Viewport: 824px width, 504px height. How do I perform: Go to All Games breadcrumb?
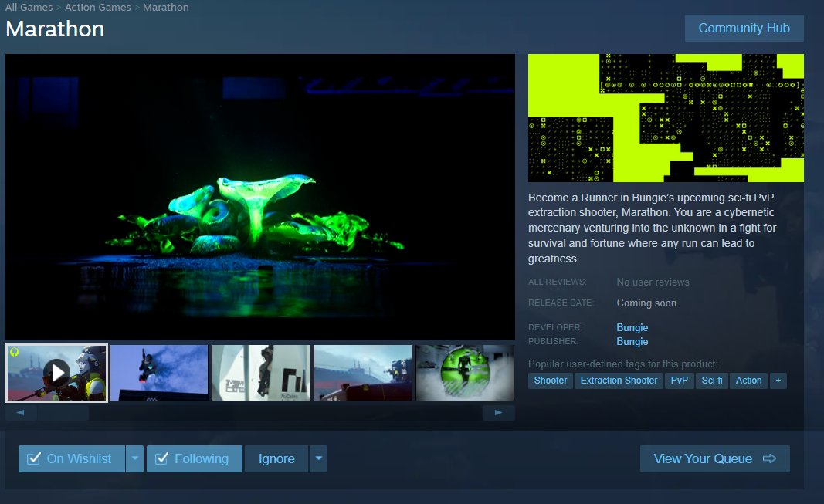29,8
